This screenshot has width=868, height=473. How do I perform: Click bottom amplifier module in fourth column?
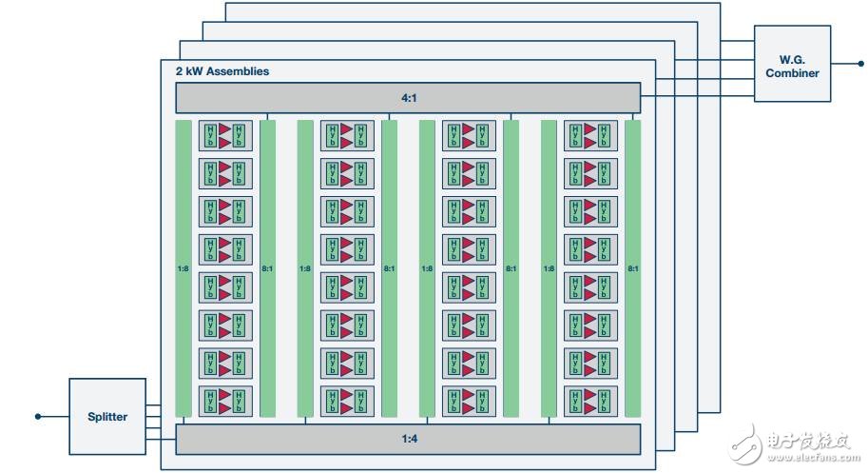click(590, 401)
